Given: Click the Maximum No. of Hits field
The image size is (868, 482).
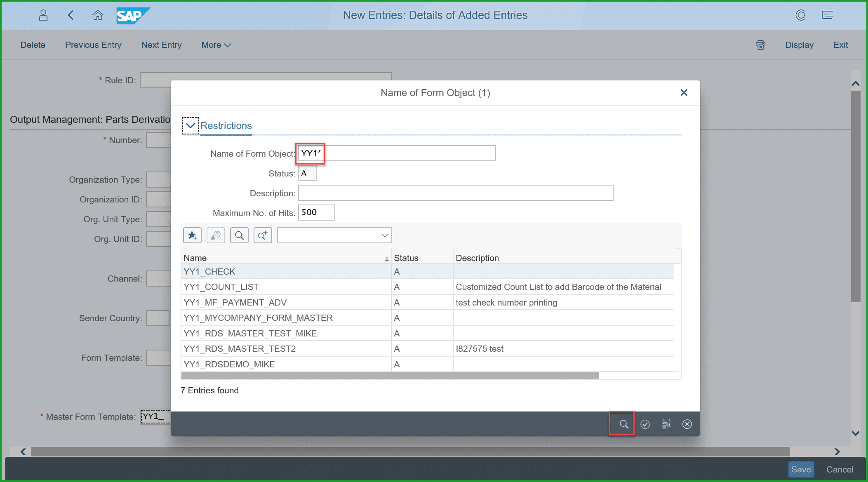Looking at the screenshot, I should coord(316,213).
